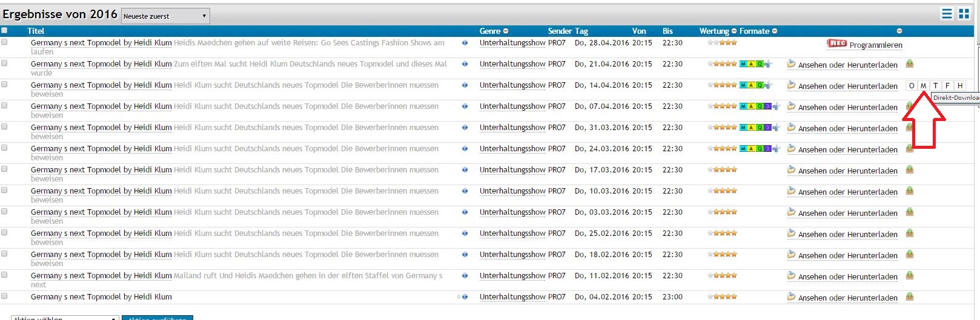Collapse the last column with minus icon
Screen dimensions: 980x320
899,31
